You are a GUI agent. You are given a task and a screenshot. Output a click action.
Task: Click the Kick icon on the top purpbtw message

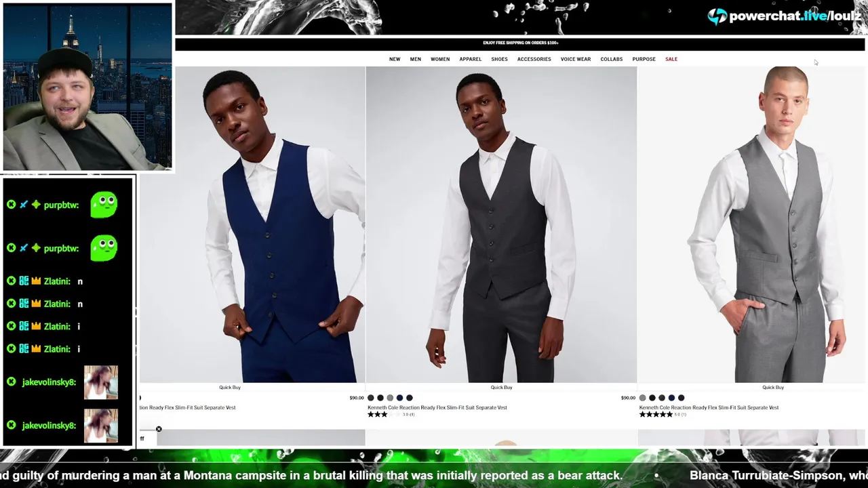point(12,205)
